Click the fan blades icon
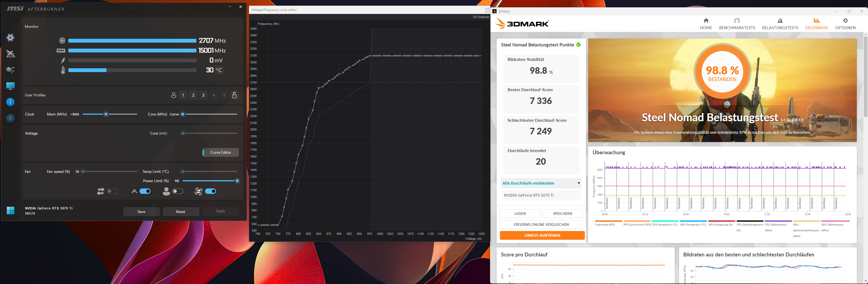868x284 pixels. tap(199, 191)
